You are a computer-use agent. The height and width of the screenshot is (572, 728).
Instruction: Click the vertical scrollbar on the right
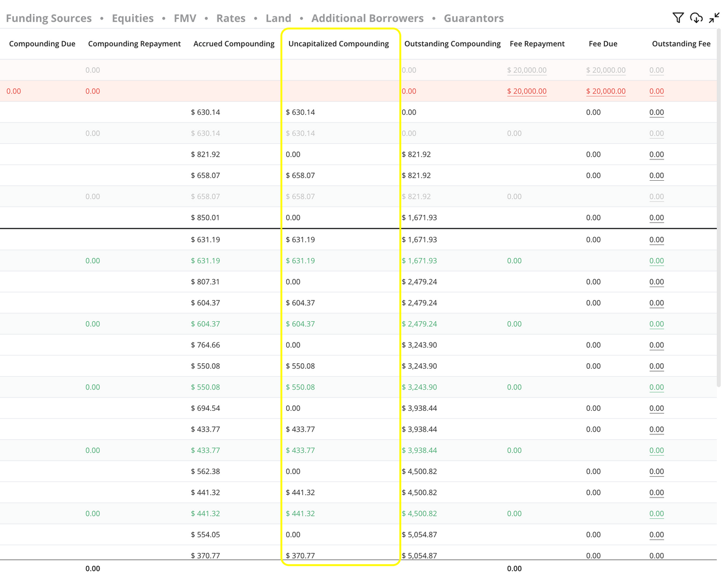pos(719,207)
